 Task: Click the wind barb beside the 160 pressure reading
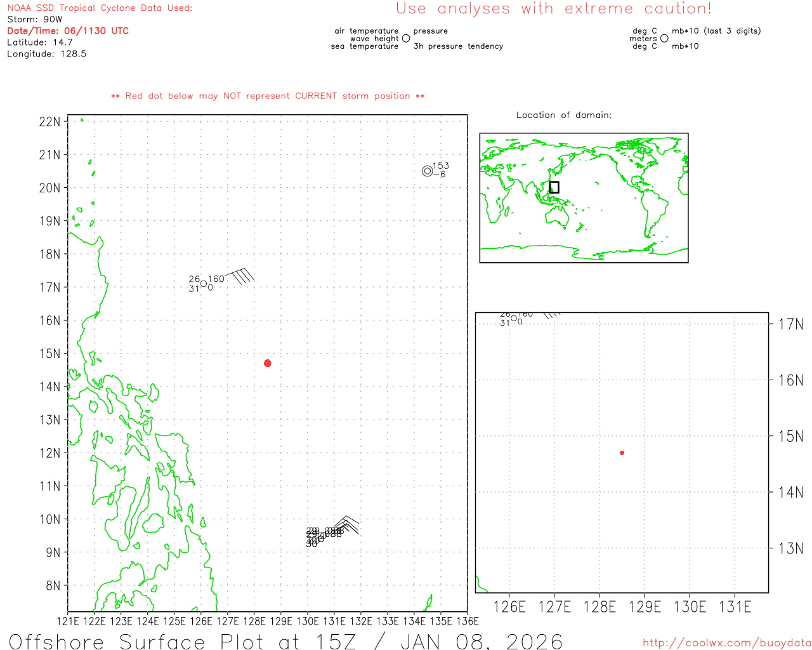pos(241,275)
